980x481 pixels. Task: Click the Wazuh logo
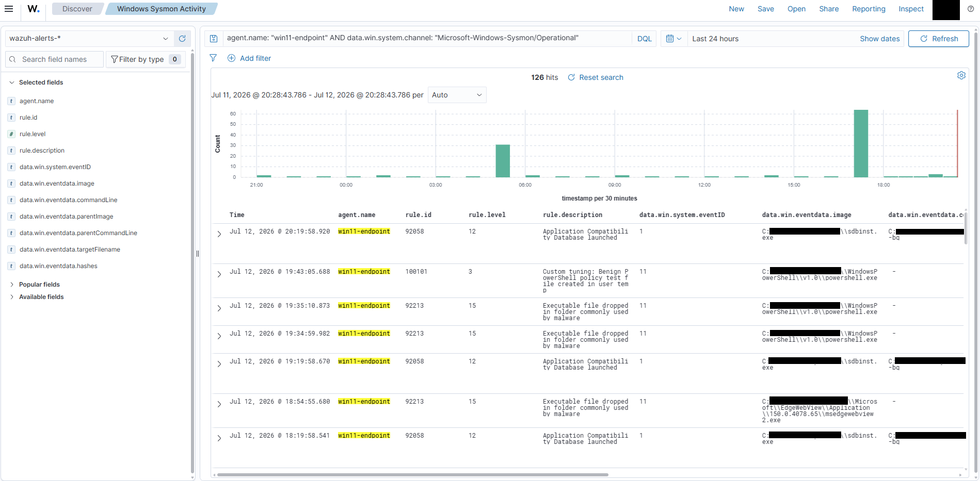34,9
